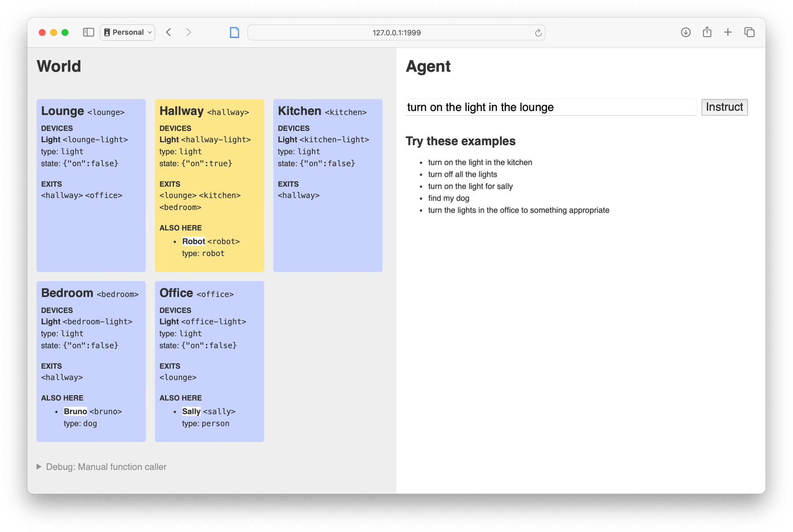Screen dimensions: 793x532
Task: Click the Kitchen state {"on":false} value
Action: coord(327,163)
